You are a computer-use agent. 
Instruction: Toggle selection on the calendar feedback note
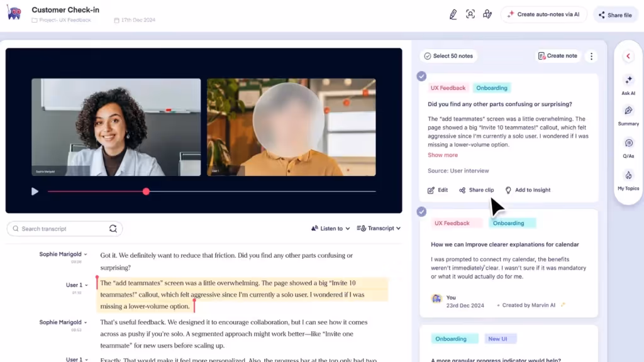(x=421, y=211)
